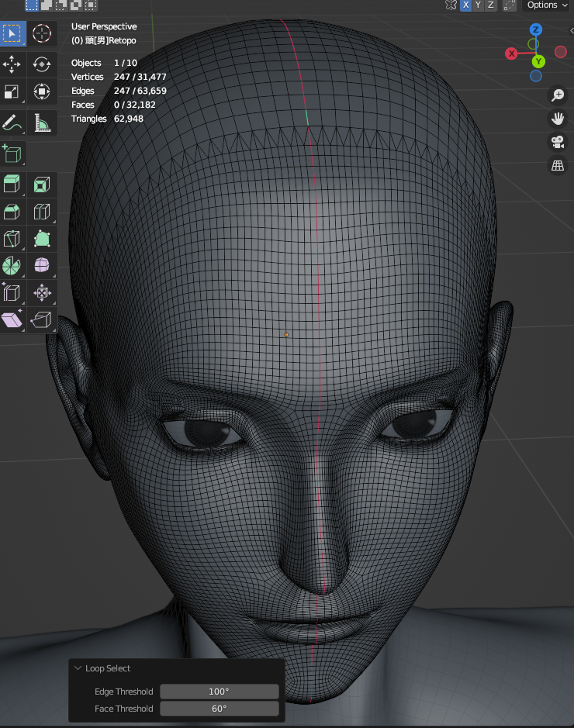The height and width of the screenshot is (728, 574).
Task: Activate the Annotate pencil tool
Action: (12, 123)
